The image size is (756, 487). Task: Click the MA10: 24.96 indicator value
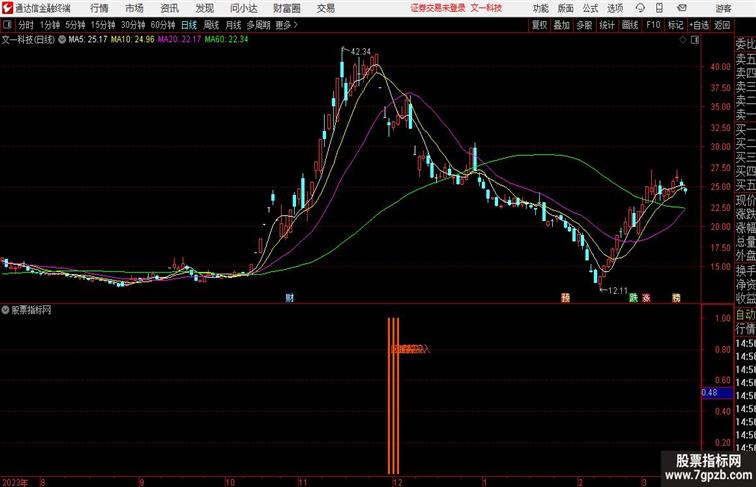pos(133,40)
